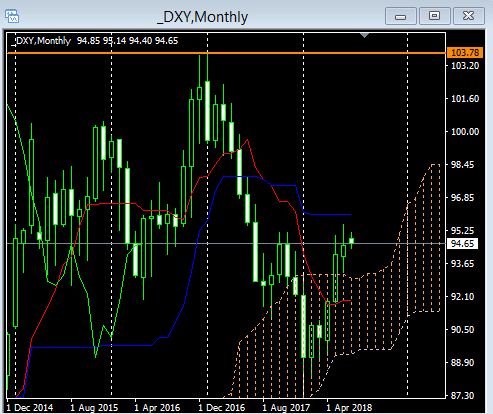Select the orange 103.78 price level label

click(x=465, y=53)
